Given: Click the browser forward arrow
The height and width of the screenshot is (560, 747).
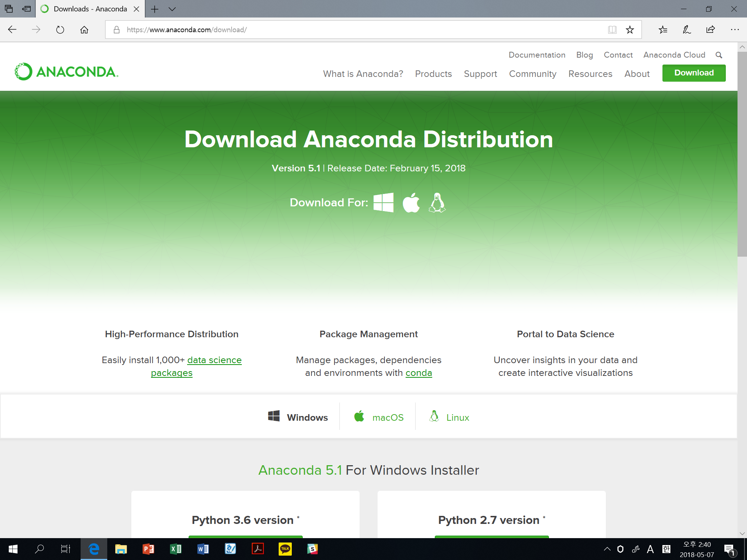Looking at the screenshot, I should (36, 30).
